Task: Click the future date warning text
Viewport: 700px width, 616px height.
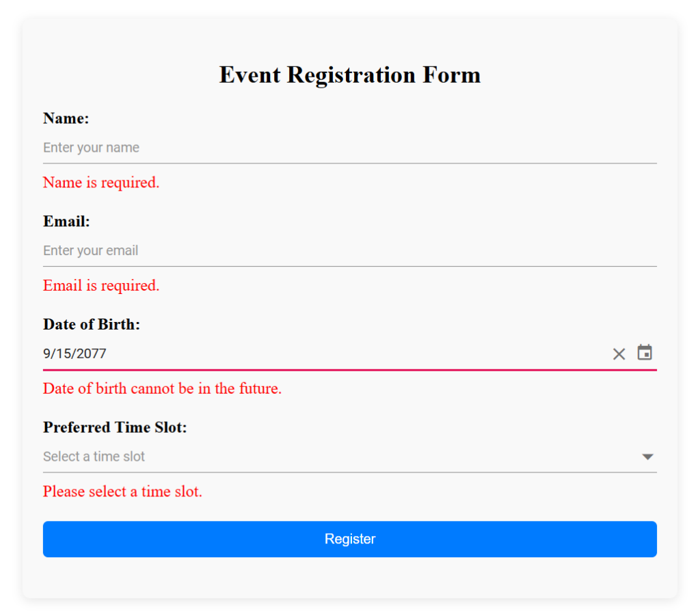Action: 162,388
